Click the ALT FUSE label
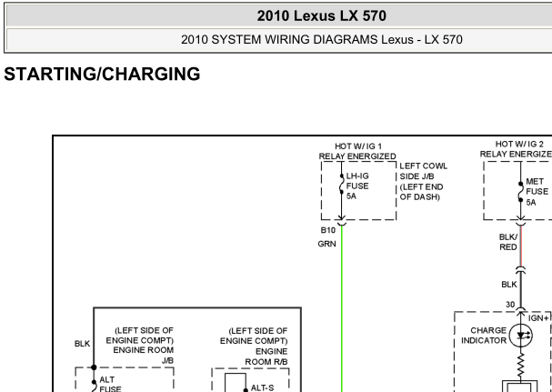 (x=110, y=385)
